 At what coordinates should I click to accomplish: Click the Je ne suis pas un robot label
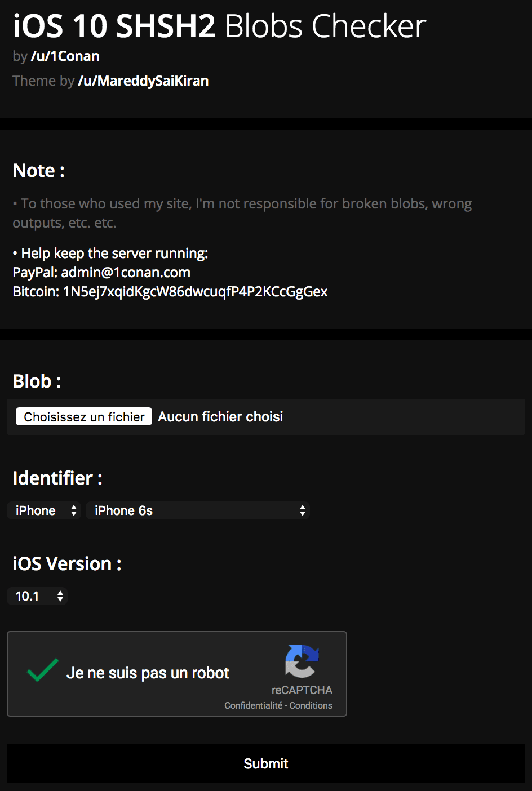[148, 673]
